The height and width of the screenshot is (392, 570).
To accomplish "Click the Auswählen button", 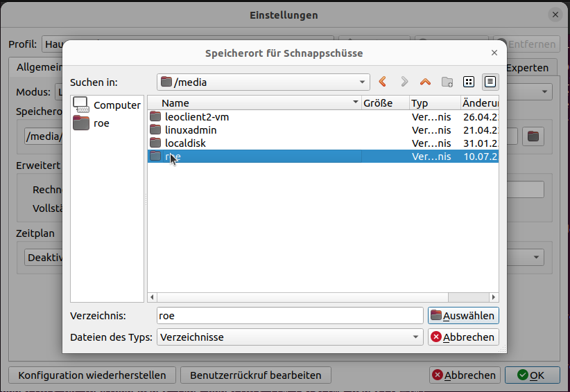I will coord(463,316).
